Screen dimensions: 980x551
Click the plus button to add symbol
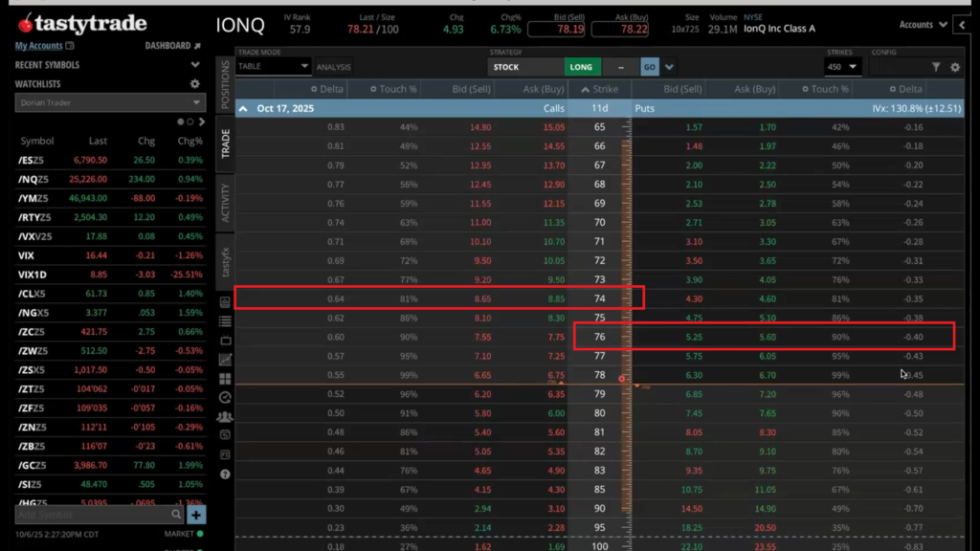[195, 515]
